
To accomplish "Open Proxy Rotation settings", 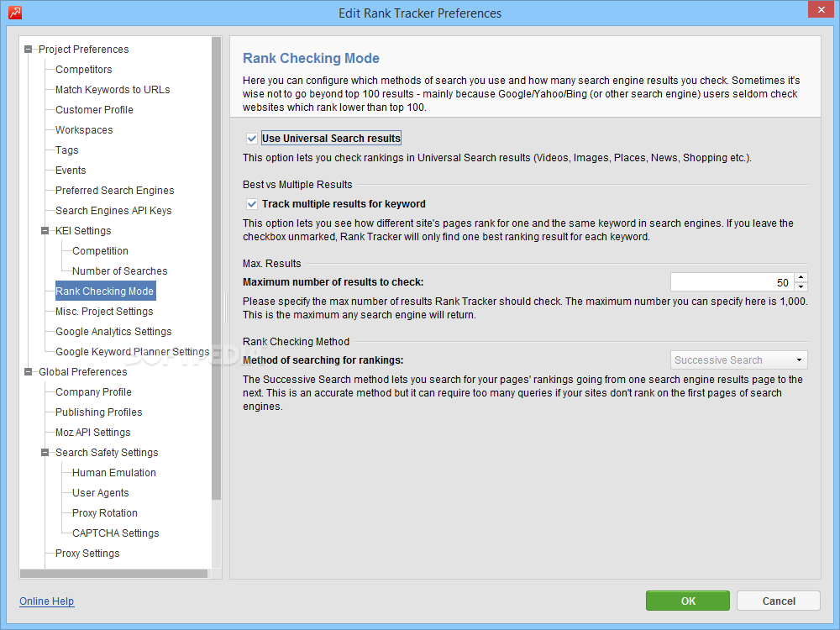I will [x=105, y=513].
